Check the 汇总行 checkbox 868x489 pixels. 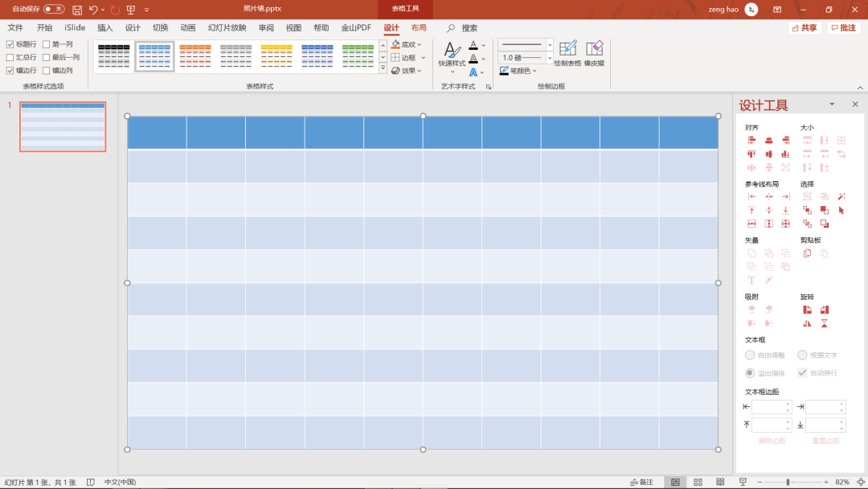pyautogui.click(x=10, y=57)
